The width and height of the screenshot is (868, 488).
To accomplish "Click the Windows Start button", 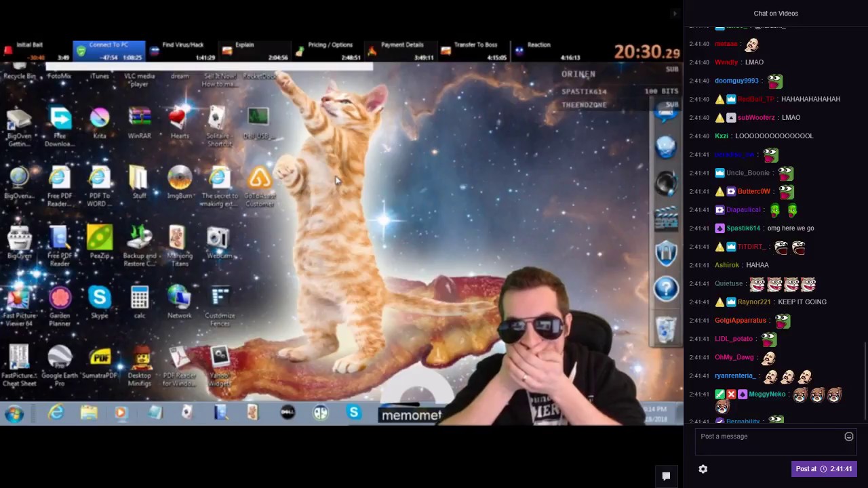I will pos(14,413).
